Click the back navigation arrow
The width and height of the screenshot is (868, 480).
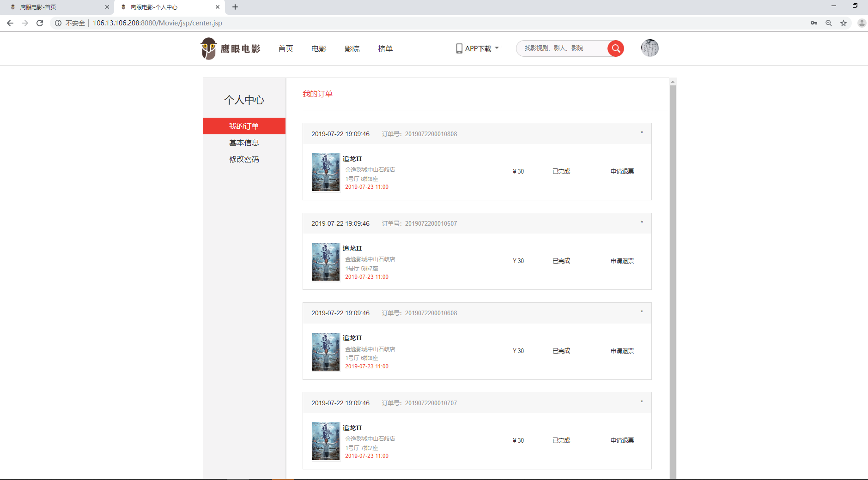tap(10, 23)
